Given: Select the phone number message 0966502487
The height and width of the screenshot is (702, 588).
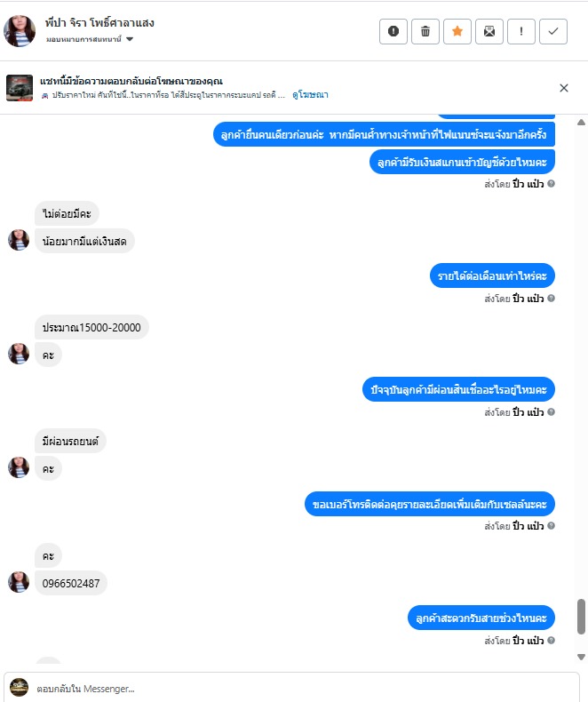Looking at the screenshot, I should coord(71,583).
